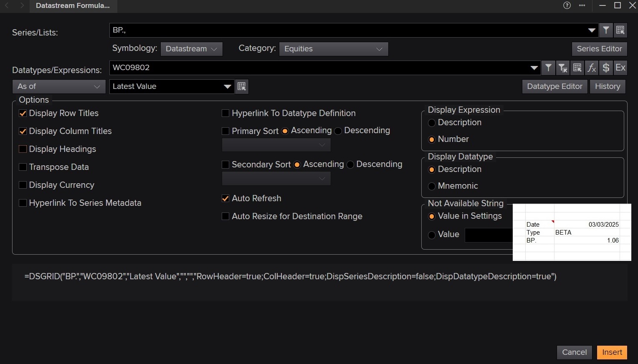The image size is (638, 364).
Task: Open the Series Editor
Action: click(x=599, y=49)
